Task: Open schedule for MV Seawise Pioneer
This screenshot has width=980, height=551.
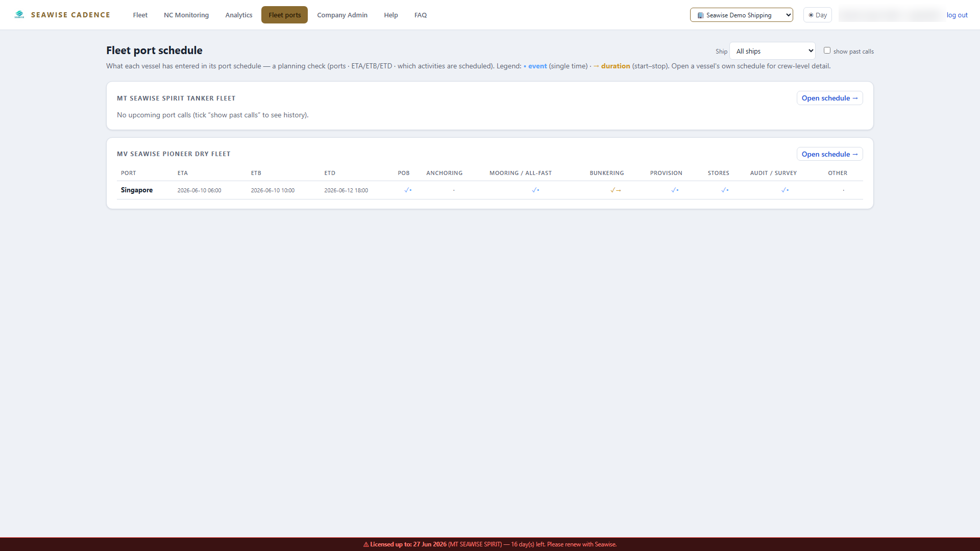Action: (829, 154)
